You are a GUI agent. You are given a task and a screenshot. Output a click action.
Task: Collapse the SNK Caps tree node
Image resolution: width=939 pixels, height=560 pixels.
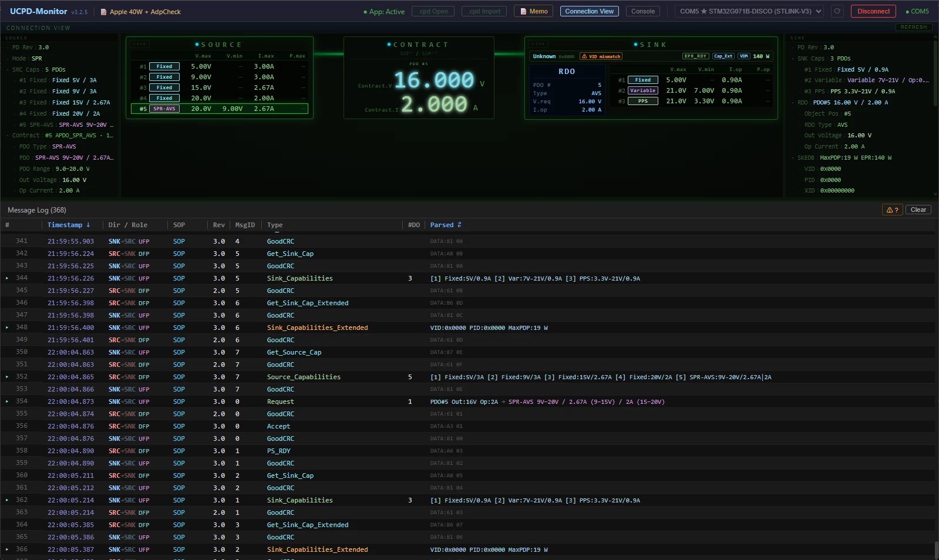(793, 59)
